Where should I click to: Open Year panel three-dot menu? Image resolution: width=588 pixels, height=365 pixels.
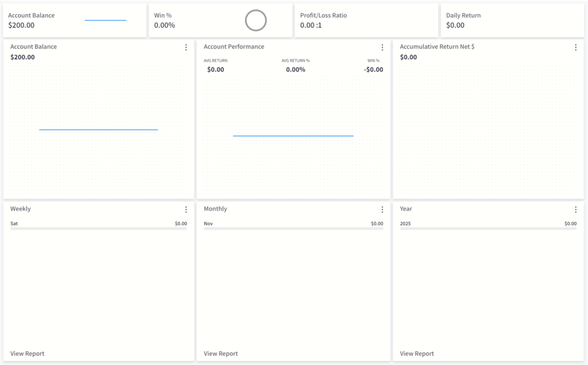(575, 209)
